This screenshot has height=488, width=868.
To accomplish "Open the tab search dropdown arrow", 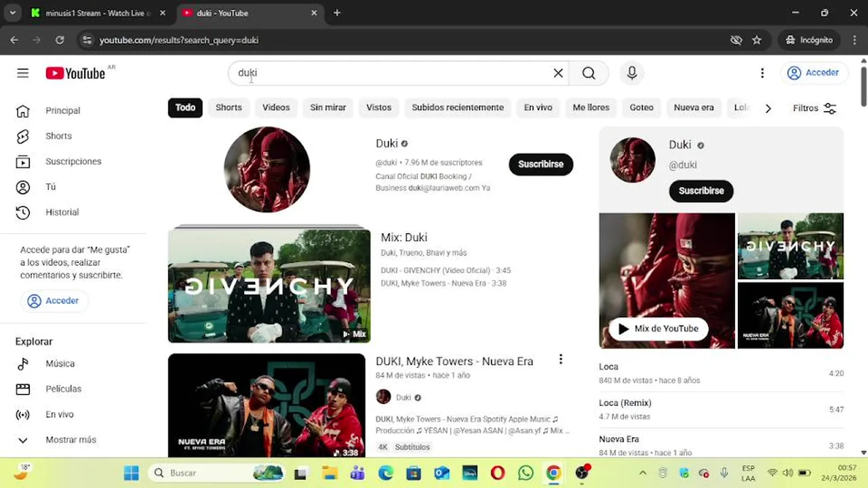I will point(12,13).
